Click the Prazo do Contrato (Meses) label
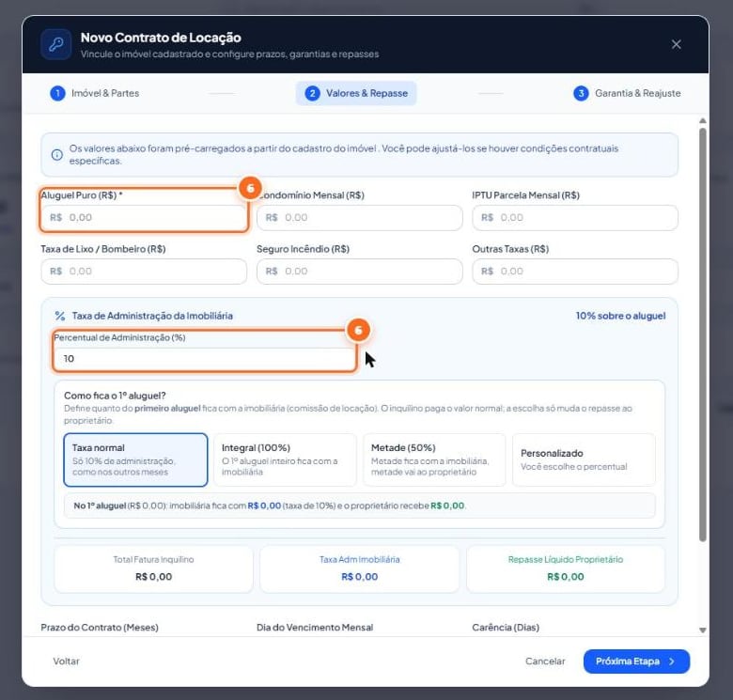The image size is (733, 700). (100, 627)
